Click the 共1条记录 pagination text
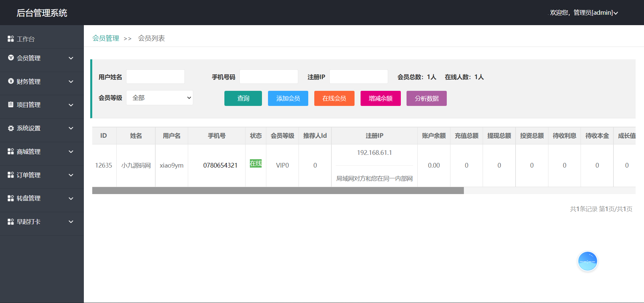Image resolution: width=644 pixels, height=303 pixels. click(584, 209)
